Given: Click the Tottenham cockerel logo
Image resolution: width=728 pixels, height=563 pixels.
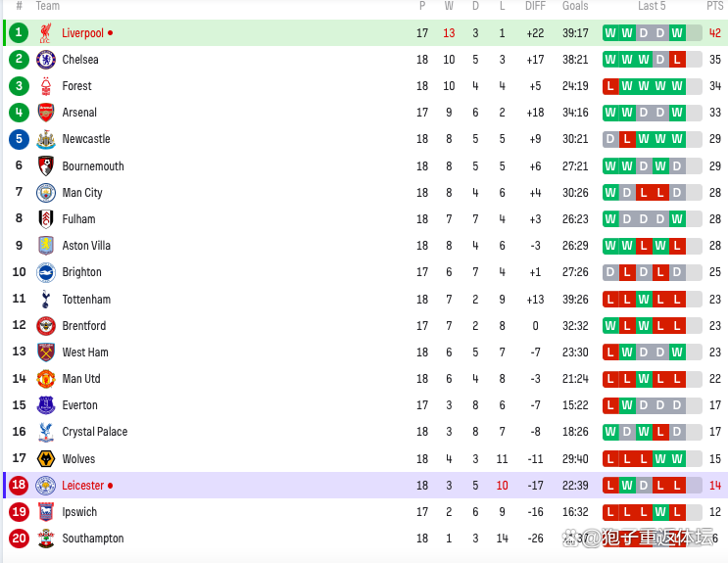Looking at the screenshot, I should coord(45,300).
